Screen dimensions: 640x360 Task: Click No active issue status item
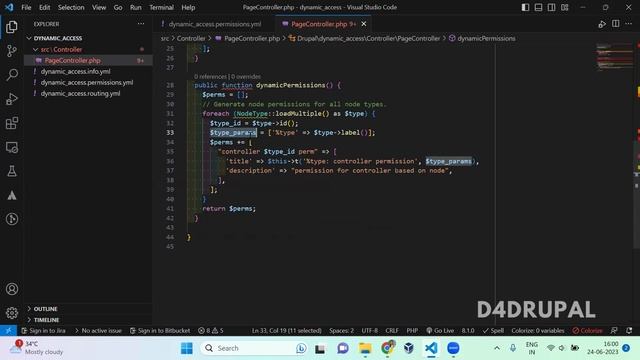coord(98,331)
